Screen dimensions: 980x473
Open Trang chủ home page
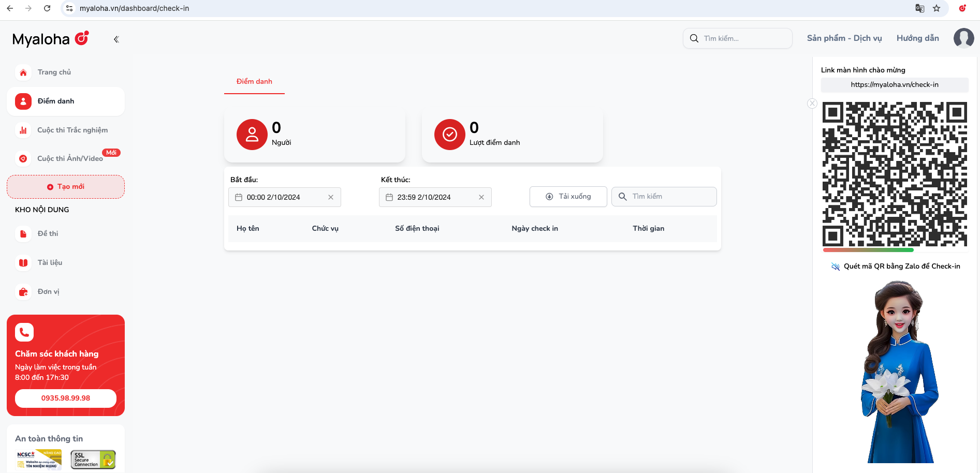pos(54,72)
